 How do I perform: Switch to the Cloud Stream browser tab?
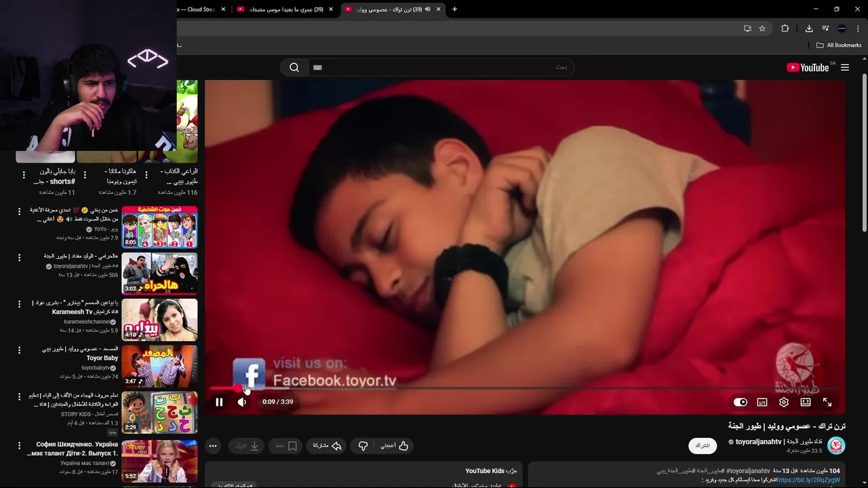(x=197, y=9)
